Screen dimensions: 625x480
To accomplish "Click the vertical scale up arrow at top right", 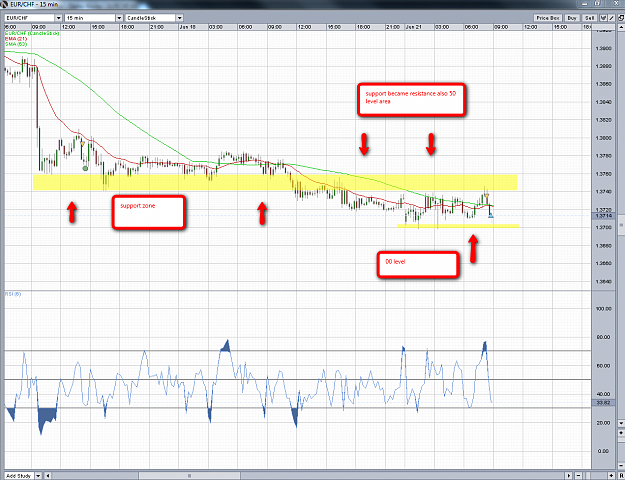I will pos(621,27).
